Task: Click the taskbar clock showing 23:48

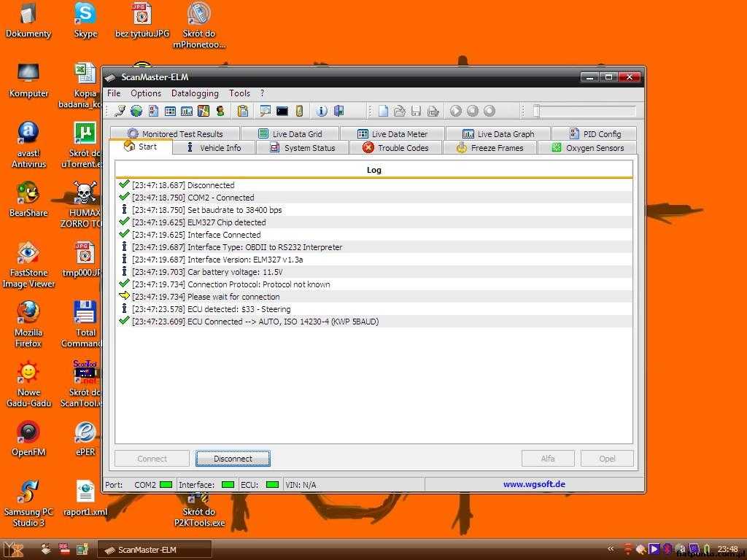Action: 728,549
